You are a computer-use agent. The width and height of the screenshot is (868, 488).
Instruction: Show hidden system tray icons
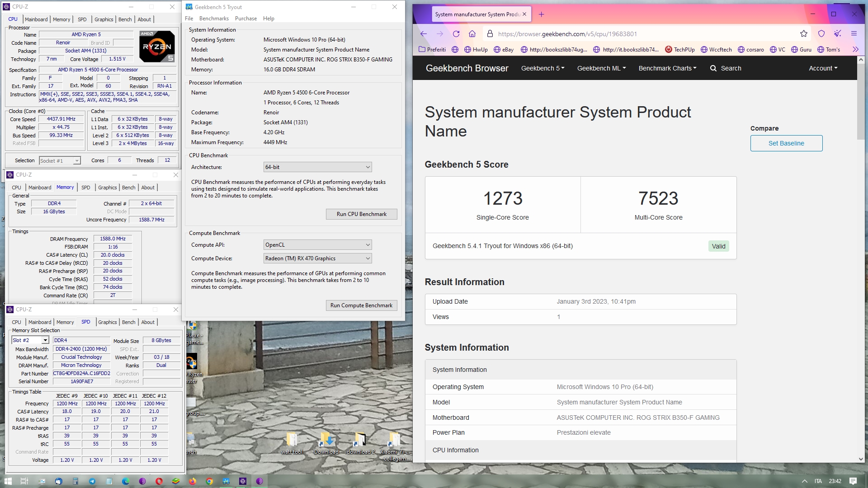804,481
